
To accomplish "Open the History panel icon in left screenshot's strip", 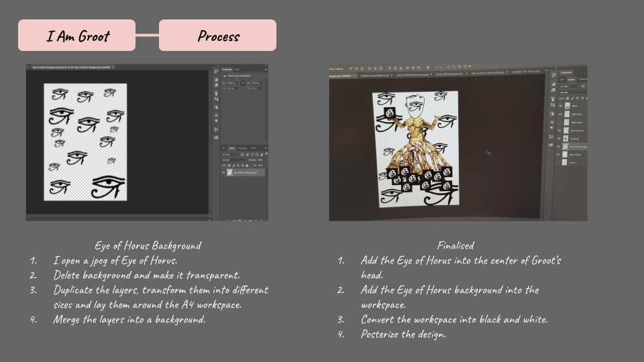I will point(217,71).
